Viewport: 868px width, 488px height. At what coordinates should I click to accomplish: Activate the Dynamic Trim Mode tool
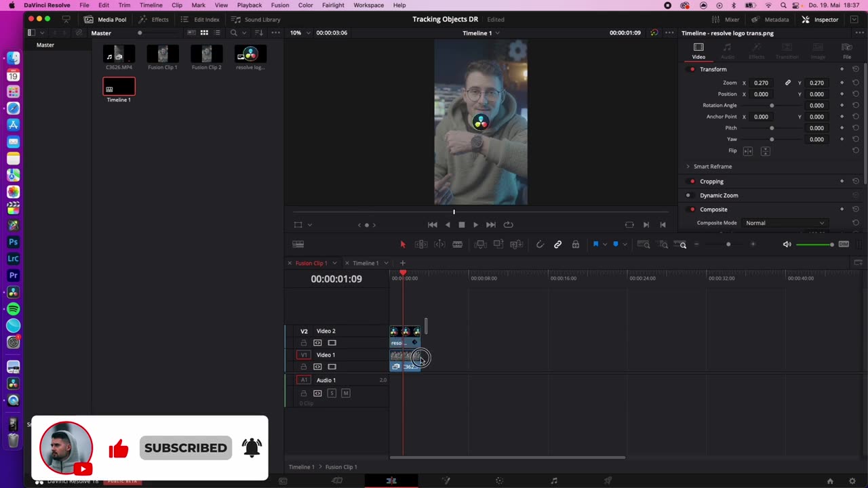pyautogui.click(x=439, y=245)
